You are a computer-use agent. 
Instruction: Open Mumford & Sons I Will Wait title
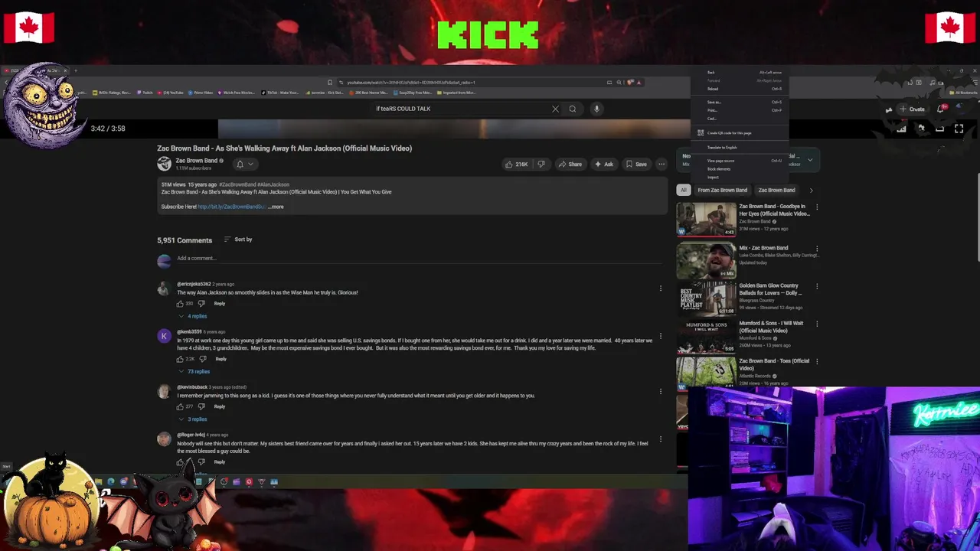pos(771,327)
